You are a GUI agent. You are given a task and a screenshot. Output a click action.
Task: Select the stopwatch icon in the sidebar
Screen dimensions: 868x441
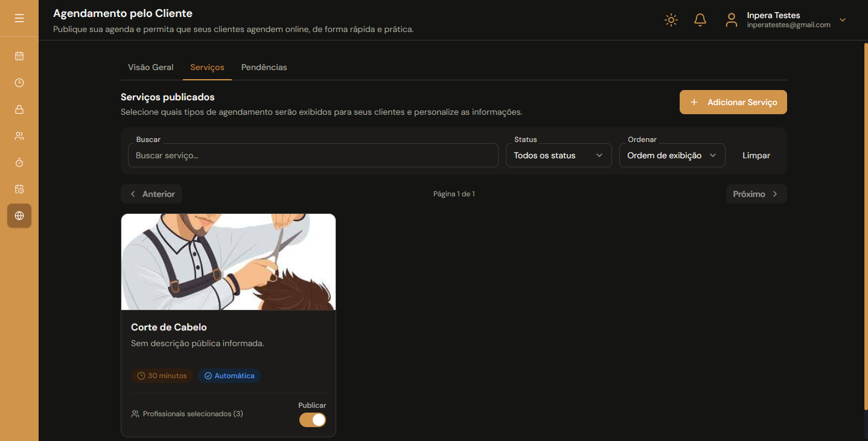[x=19, y=163]
